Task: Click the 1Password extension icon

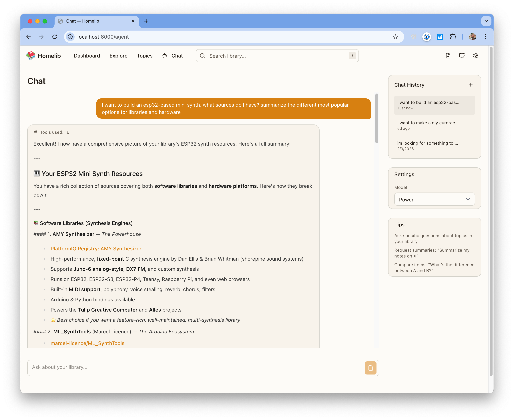Action: tap(427, 37)
